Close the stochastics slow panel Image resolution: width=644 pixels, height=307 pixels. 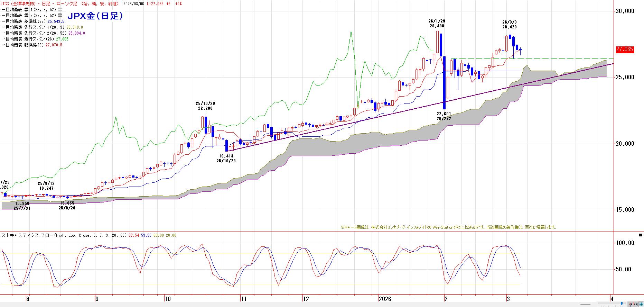click(640, 235)
